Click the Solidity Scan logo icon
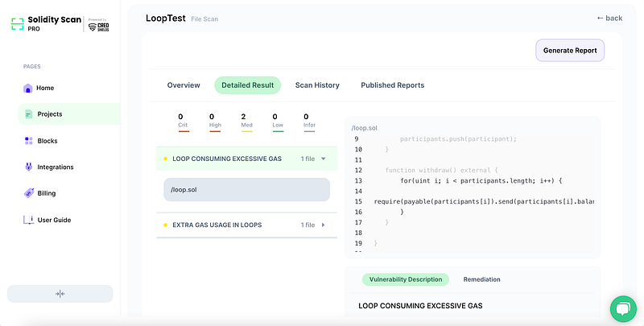 pos(17,23)
